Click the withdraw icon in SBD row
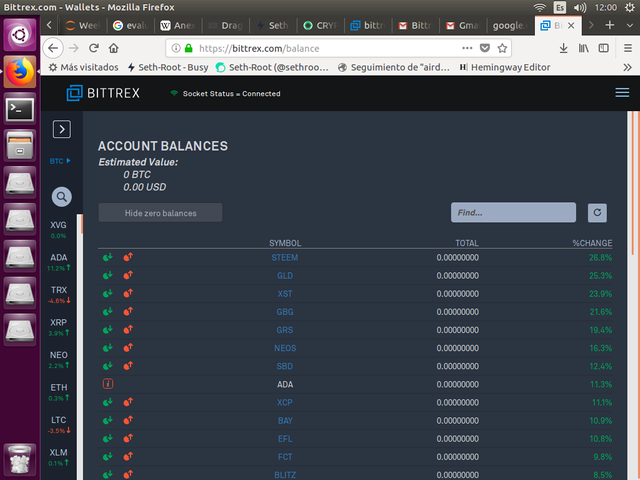The height and width of the screenshot is (480, 640). (x=128, y=366)
